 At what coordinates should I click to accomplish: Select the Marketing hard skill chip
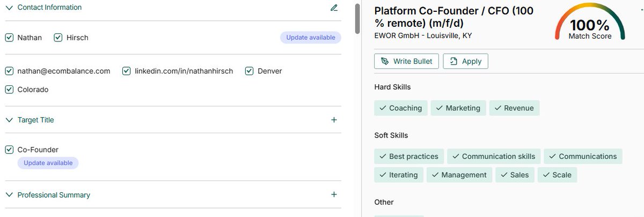(x=458, y=108)
